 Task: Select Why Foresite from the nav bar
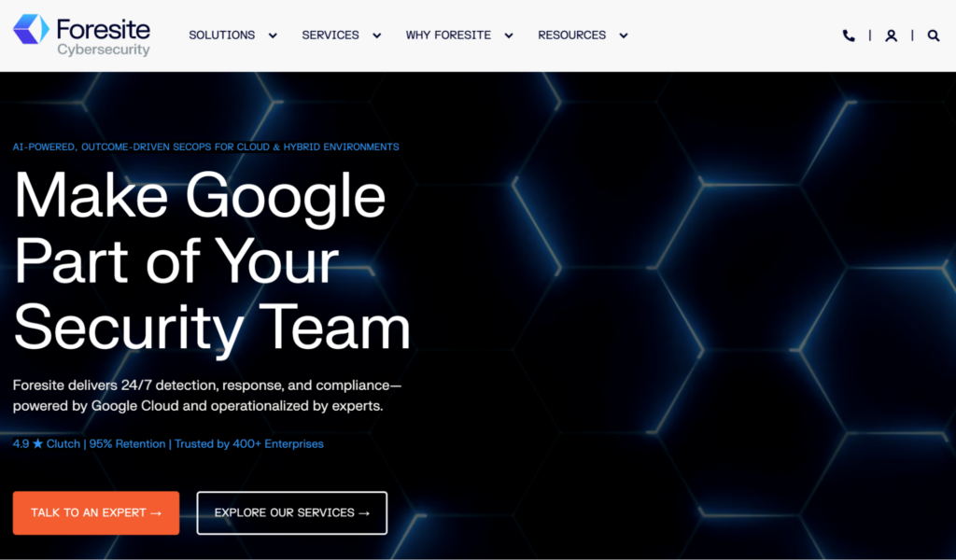(448, 35)
